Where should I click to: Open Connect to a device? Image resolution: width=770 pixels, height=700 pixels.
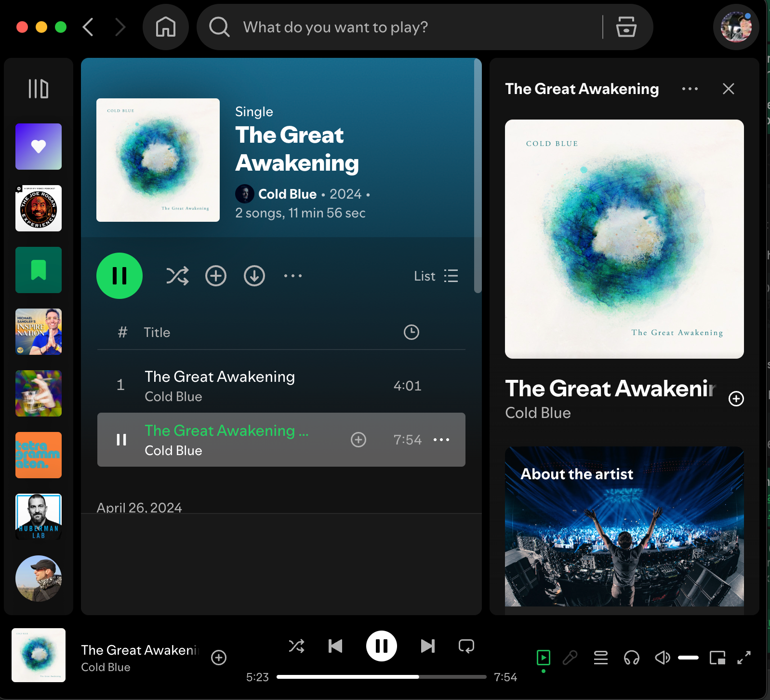[632, 658]
